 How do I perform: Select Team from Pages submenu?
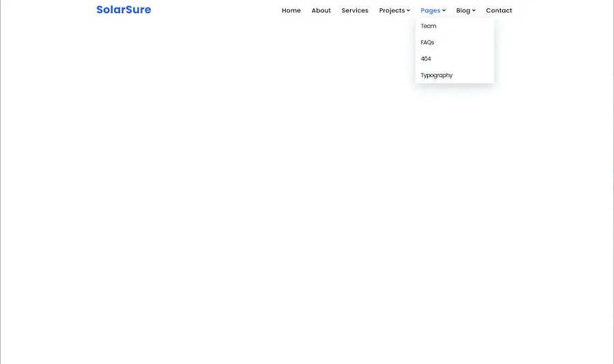point(454,26)
